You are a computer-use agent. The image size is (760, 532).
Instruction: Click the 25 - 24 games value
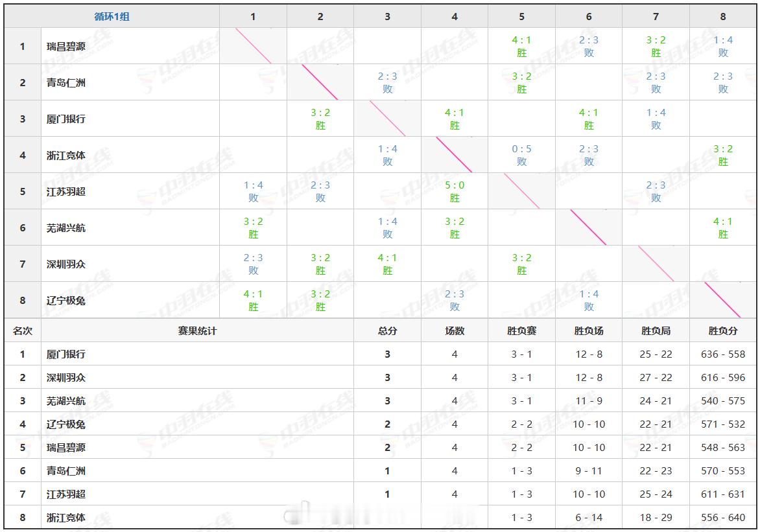pos(656,494)
